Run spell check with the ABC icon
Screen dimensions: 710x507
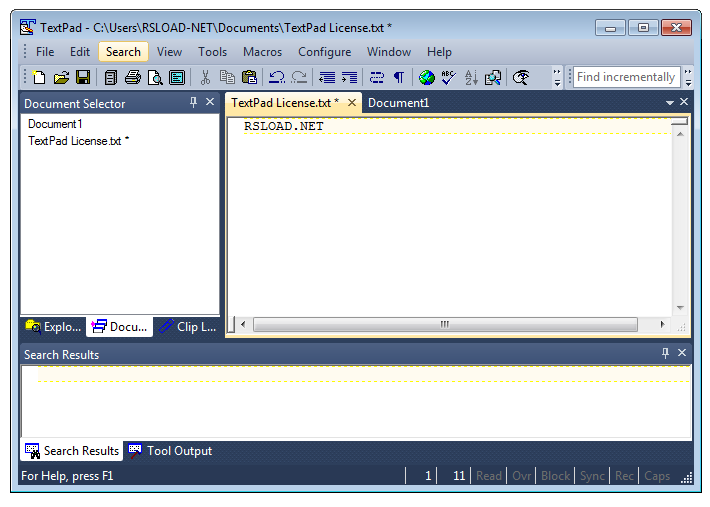click(x=448, y=77)
